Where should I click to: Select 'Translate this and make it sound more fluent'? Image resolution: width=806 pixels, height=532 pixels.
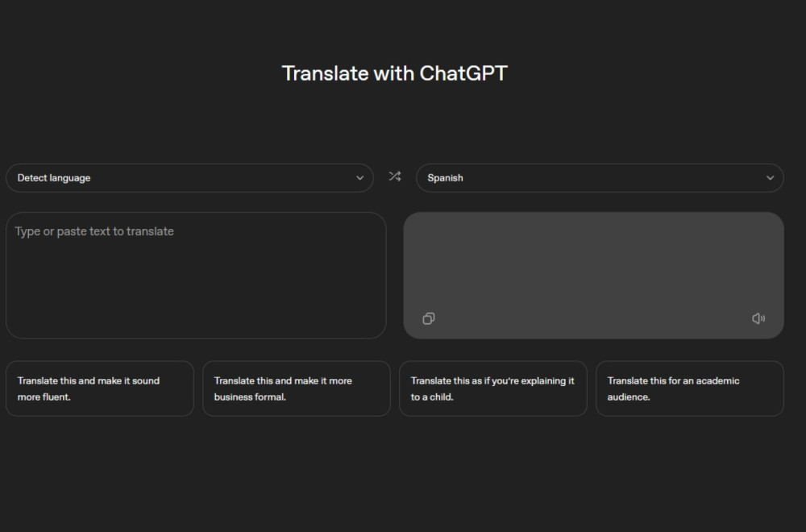click(100, 389)
